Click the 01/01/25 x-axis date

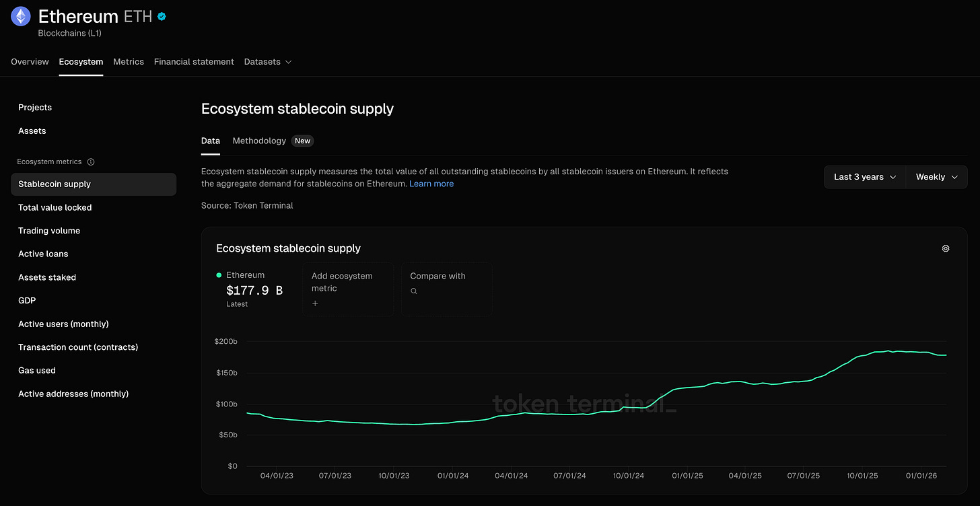[687, 476]
